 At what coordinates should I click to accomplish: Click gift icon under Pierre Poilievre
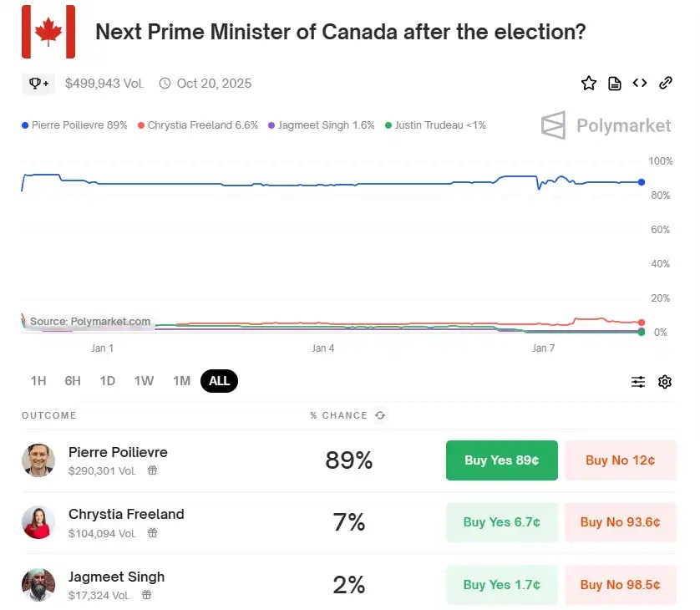click(x=152, y=470)
